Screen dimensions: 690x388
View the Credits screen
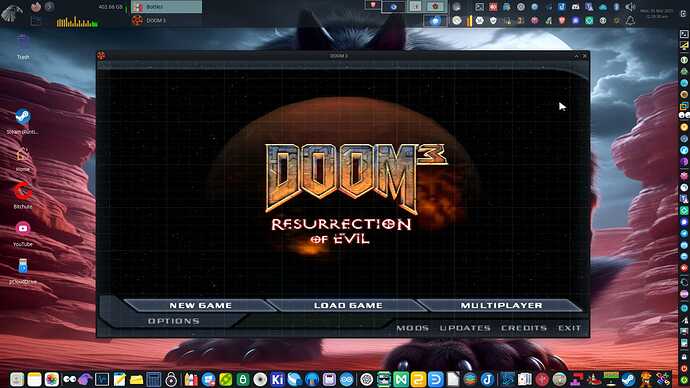click(x=524, y=328)
